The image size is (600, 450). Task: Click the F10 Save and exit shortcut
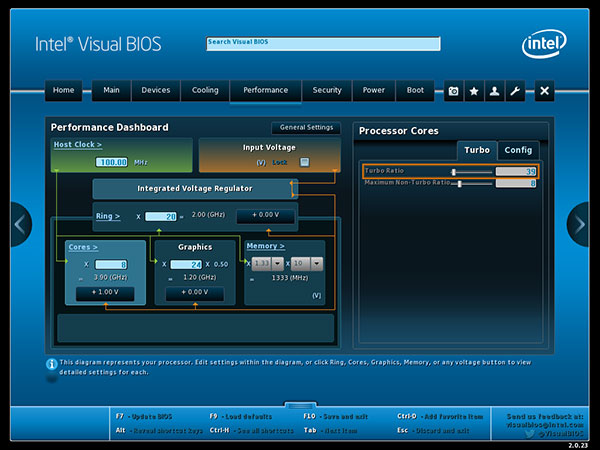(x=336, y=416)
